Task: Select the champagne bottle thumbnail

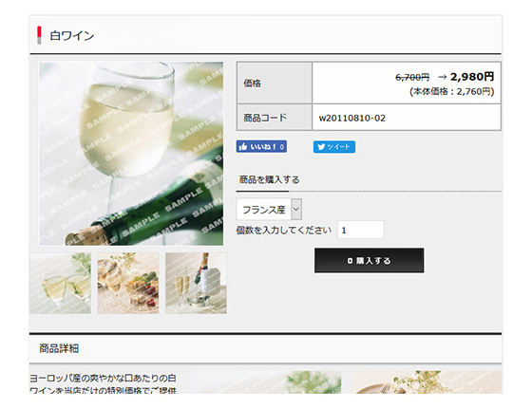Action: pos(196,283)
